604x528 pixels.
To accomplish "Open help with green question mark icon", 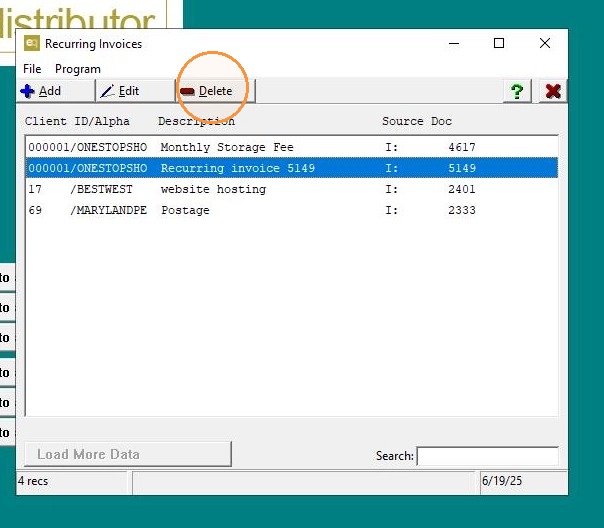I will 517,91.
